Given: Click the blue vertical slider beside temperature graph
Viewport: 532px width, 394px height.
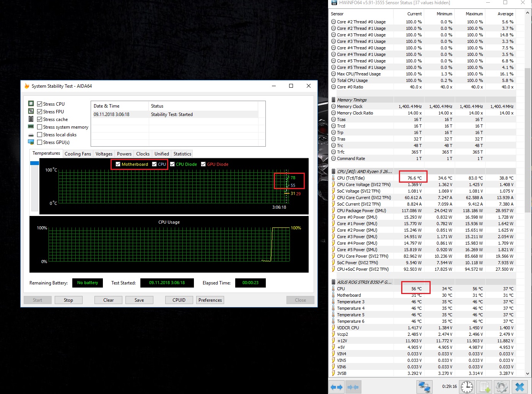Looking at the screenshot, I should coord(34,163).
